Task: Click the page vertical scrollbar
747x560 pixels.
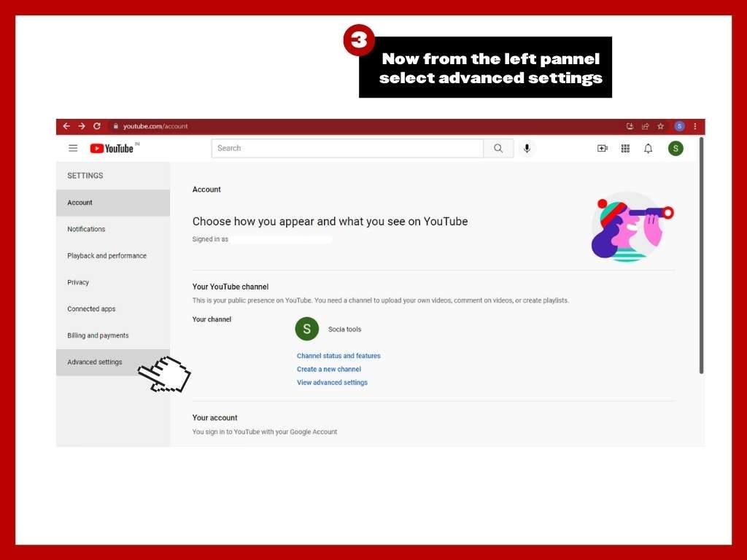Action: coord(701,255)
